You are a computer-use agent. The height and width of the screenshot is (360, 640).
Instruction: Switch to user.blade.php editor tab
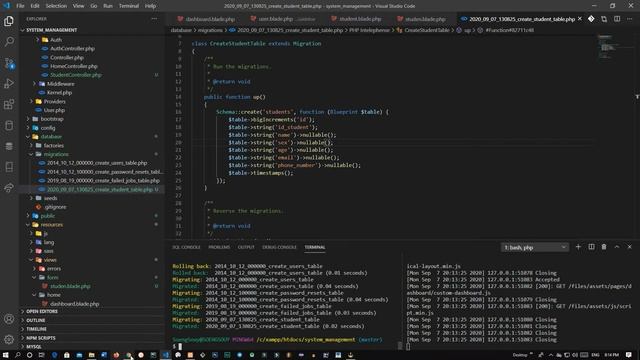click(283, 19)
